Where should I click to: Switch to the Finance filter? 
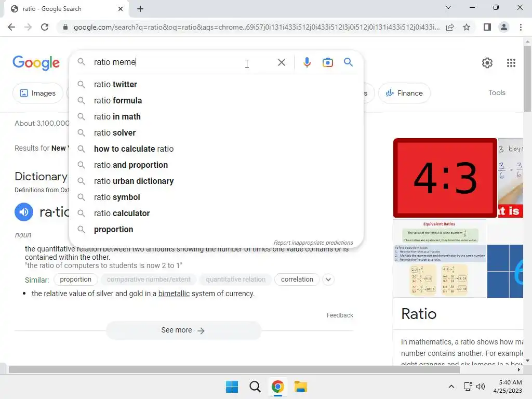(404, 93)
